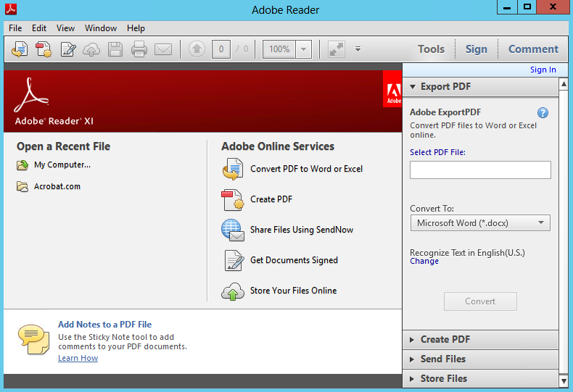Maximize the Adobe Reader window
Screen dimensions: 573x392
pos(527,7)
